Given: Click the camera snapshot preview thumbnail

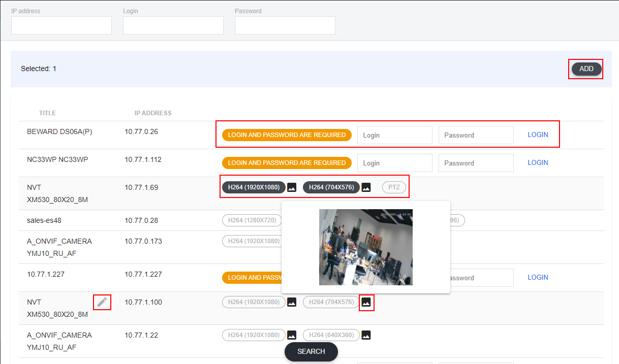Looking at the screenshot, I should [365, 247].
